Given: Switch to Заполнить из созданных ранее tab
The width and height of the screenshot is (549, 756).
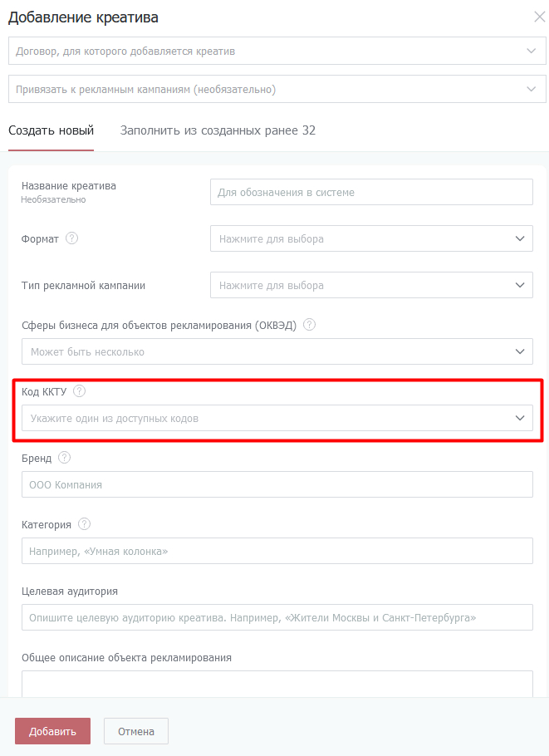Looking at the screenshot, I should tap(218, 130).
